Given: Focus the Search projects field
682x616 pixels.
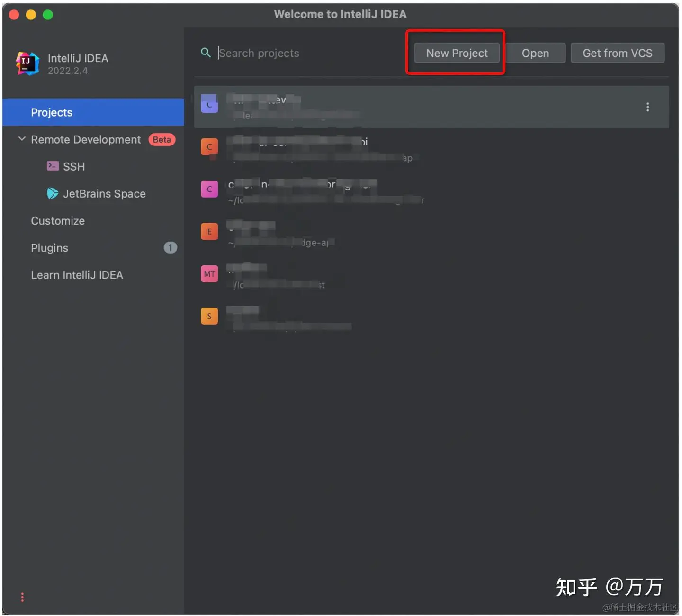Looking at the screenshot, I should (x=303, y=53).
